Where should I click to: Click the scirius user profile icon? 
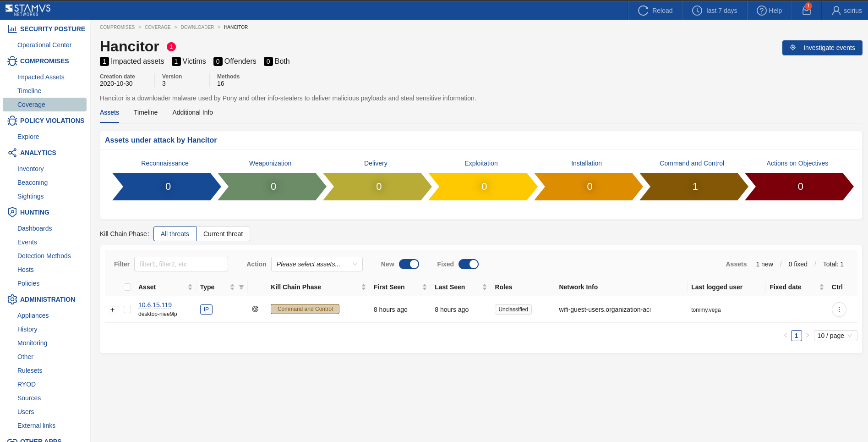836,11
